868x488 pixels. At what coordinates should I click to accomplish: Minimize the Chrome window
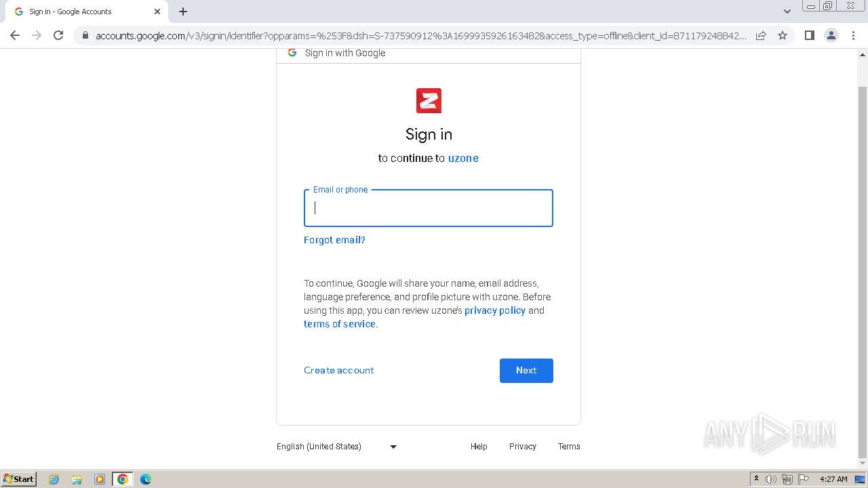(811, 6)
